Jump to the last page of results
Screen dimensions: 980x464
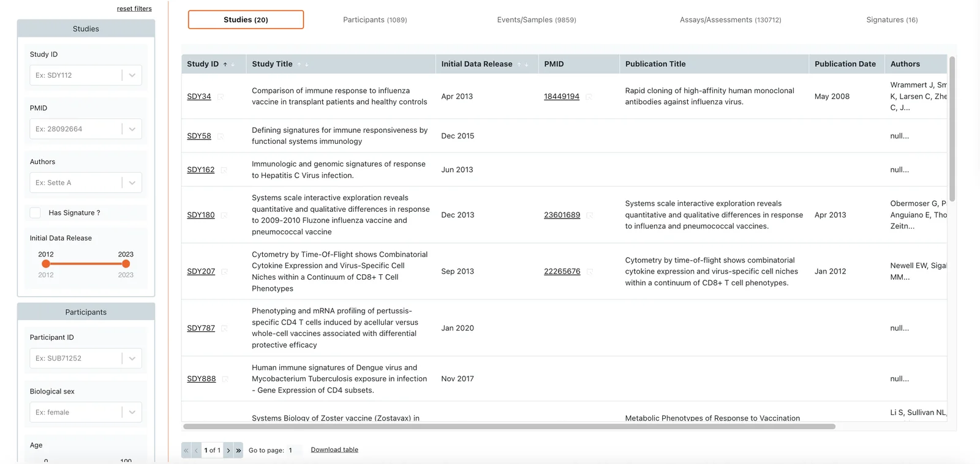click(x=238, y=451)
